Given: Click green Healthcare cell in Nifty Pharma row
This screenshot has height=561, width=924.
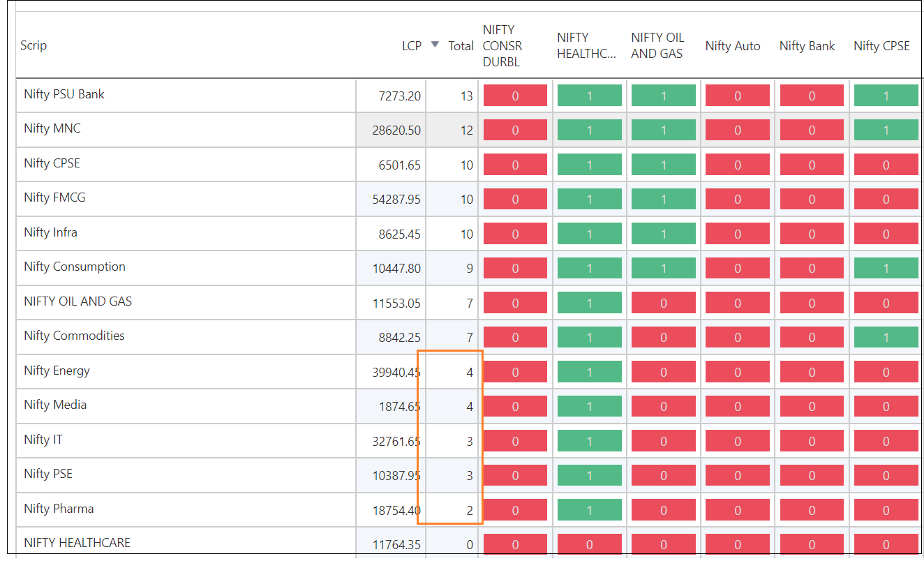Looking at the screenshot, I should [590, 511].
